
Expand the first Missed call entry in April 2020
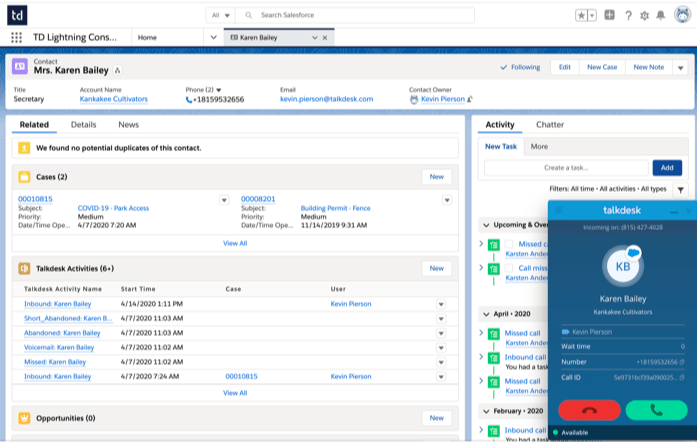pyautogui.click(x=481, y=333)
